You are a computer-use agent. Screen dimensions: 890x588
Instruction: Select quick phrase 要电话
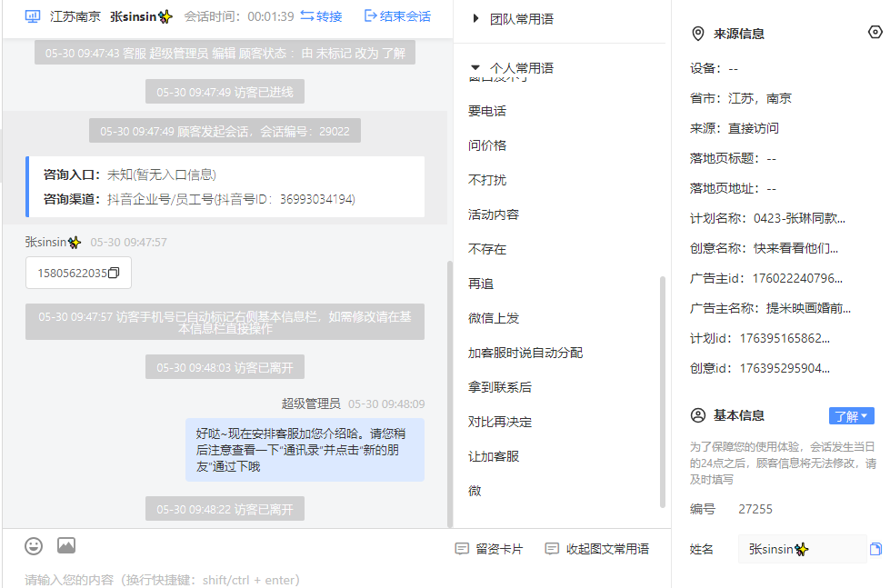(x=487, y=111)
